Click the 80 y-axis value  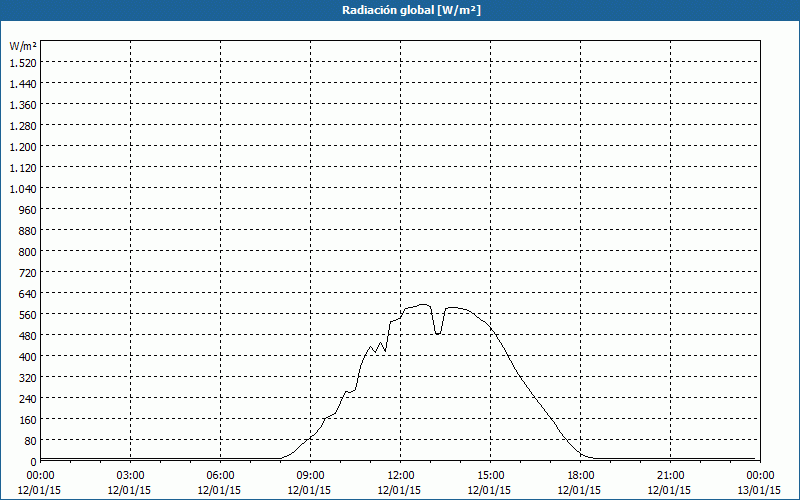click(x=32, y=441)
